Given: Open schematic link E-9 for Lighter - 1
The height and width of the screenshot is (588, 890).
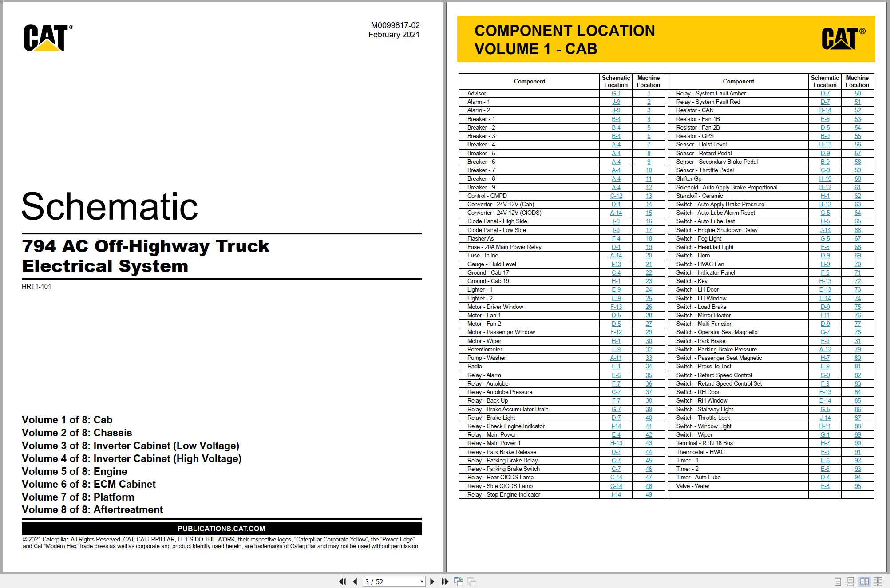Looking at the screenshot, I should pyautogui.click(x=616, y=289).
